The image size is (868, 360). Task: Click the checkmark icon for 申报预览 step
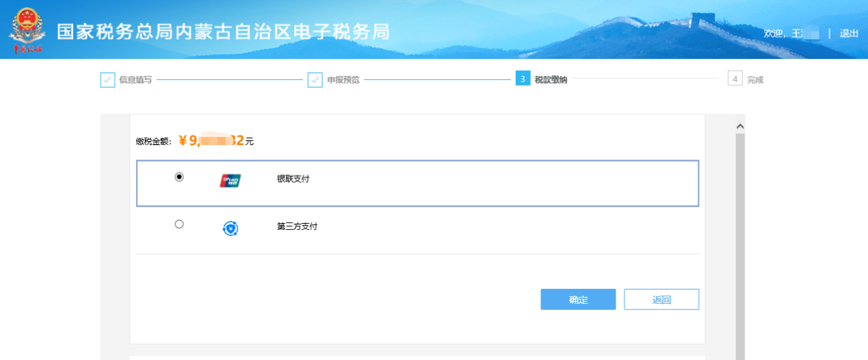[315, 80]
